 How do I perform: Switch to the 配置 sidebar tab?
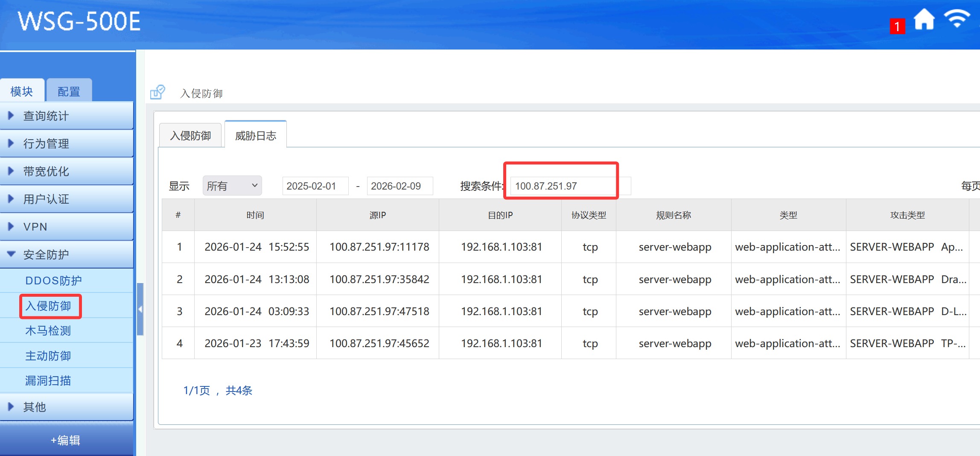(x=69, y=91)
